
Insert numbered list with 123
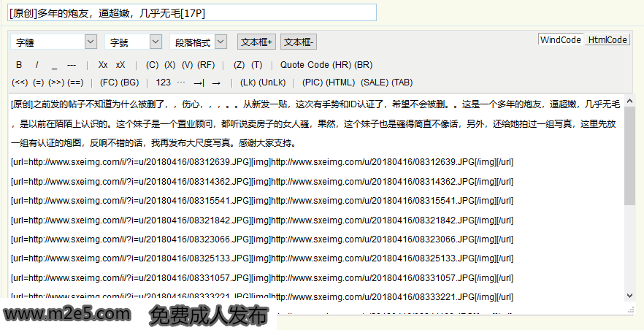163,82
